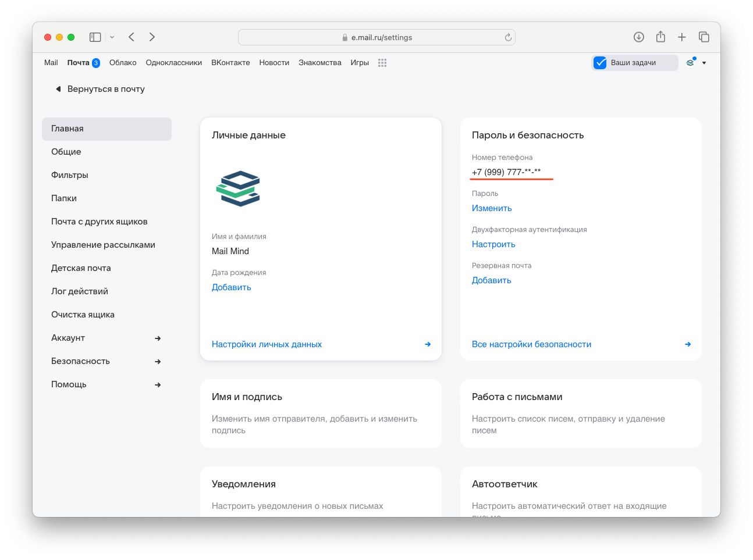
Task: Open the all-projects grid icon
Action: point(382,63)
